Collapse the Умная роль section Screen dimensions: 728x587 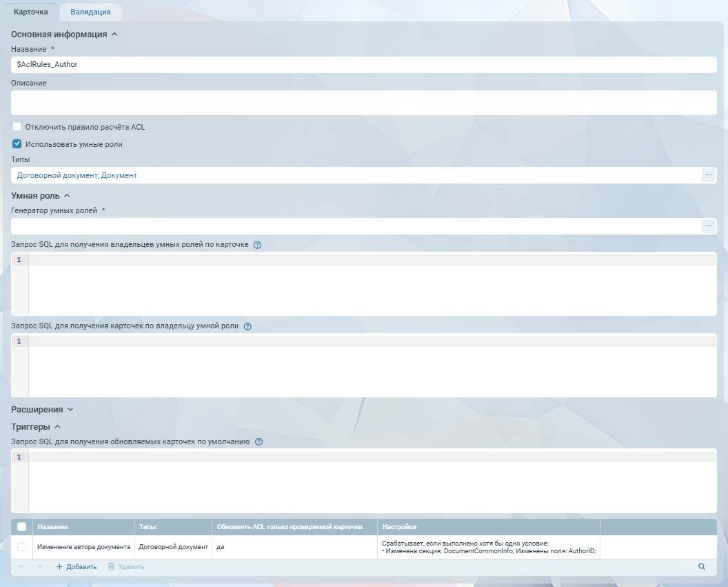click(x=67, y=196)
